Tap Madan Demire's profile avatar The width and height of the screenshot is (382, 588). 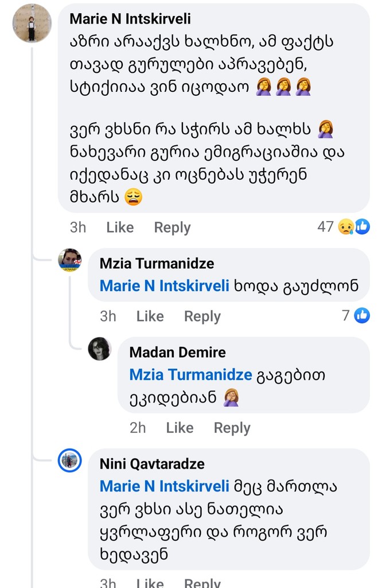[99, 349]
